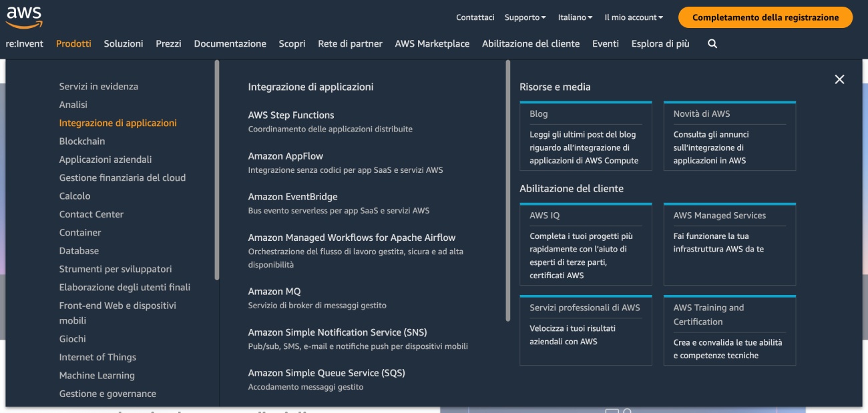Open Esplora di più menu
The width and height of the screenshot is (868, 413).
coord(660,43)
